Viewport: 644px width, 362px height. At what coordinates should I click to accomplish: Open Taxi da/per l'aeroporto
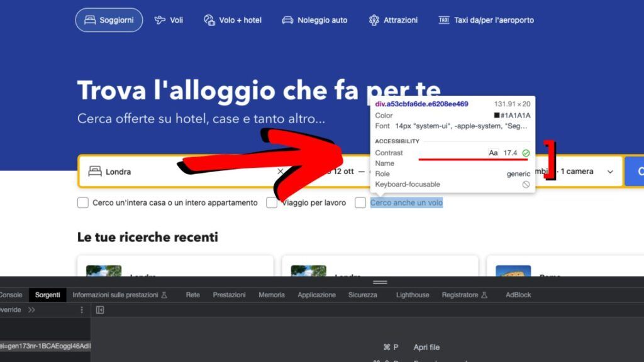click(486, 19)
